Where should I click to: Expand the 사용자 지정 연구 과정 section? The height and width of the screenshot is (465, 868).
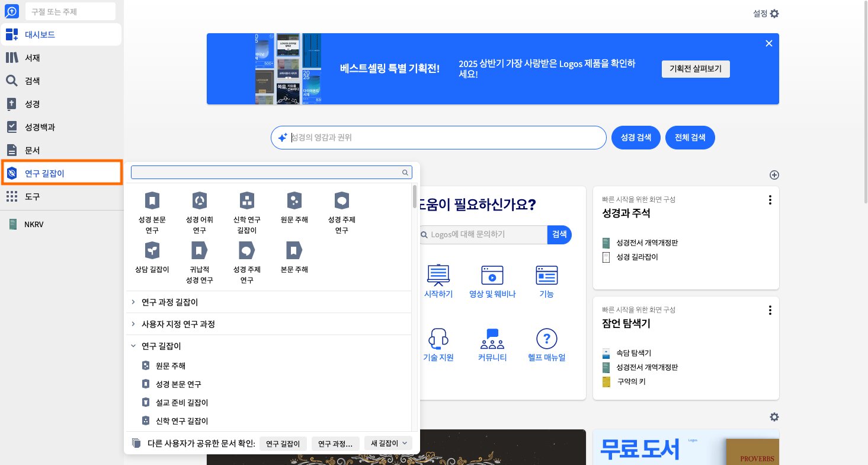pos(270,324)
